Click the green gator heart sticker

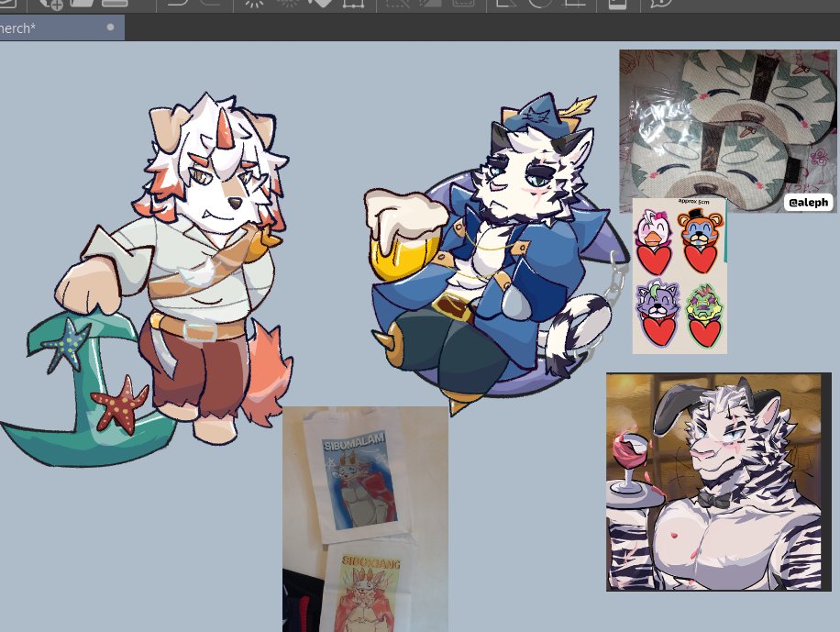click(x=703, y=316)
